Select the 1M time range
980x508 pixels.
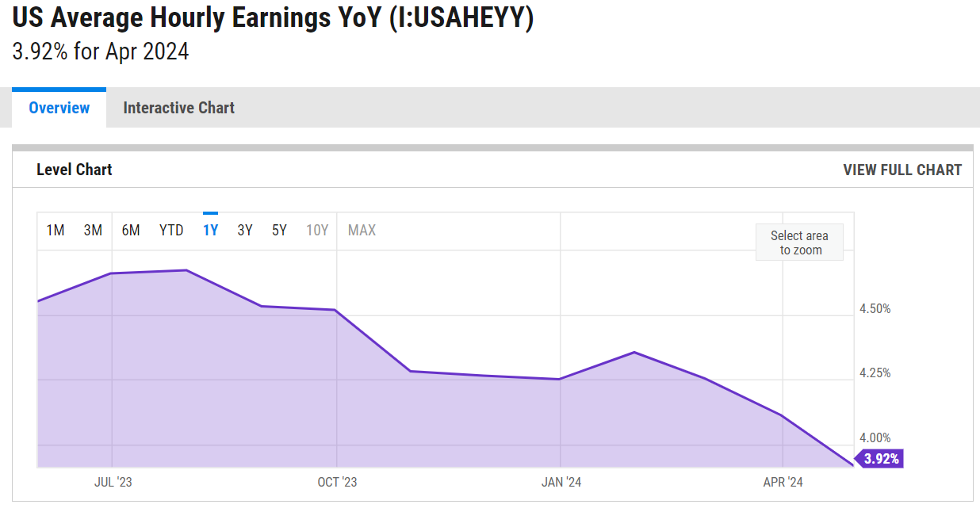coord(55,231)
